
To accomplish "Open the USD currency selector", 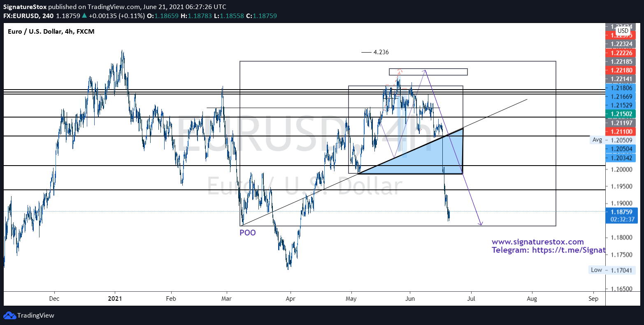I will pos(623,31).
